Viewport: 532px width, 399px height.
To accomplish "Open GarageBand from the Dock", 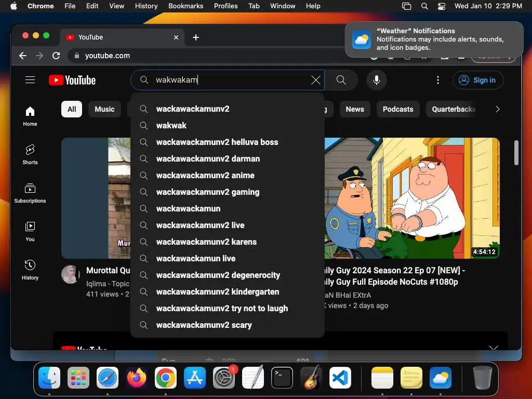I will 311,378.
